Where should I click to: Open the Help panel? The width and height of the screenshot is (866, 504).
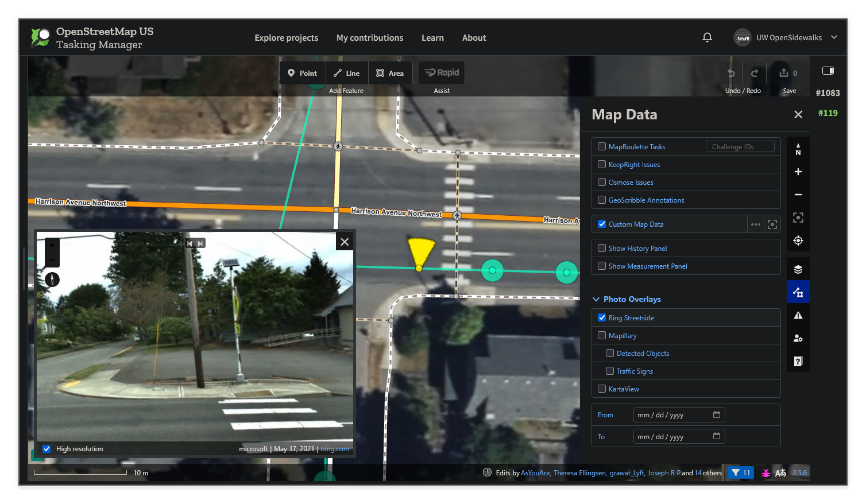coord(798,360)
